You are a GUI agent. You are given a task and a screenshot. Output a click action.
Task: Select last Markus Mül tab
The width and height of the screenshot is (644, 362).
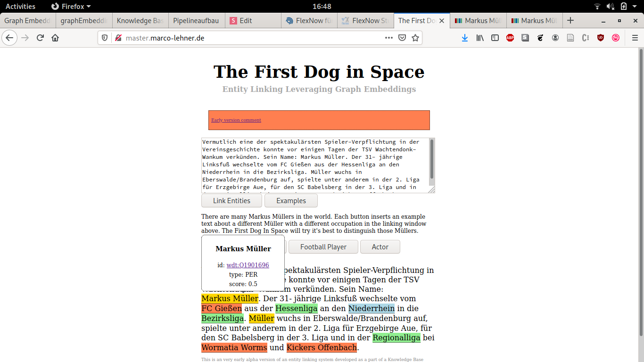[x=535, y=20]
